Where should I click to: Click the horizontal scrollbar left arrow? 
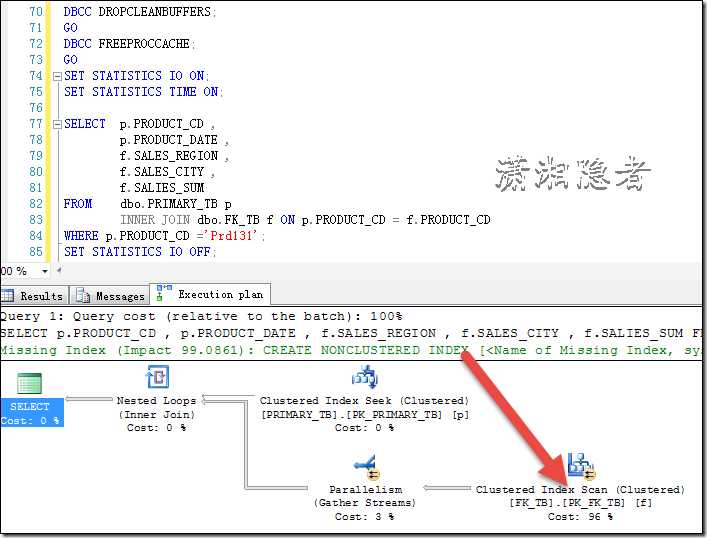pos(59,271)
